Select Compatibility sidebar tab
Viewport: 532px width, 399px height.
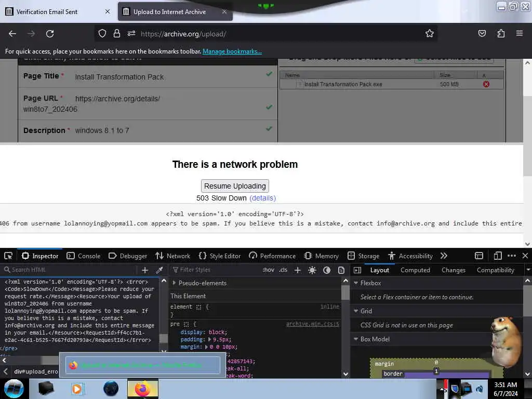click(x=495, y=270)
